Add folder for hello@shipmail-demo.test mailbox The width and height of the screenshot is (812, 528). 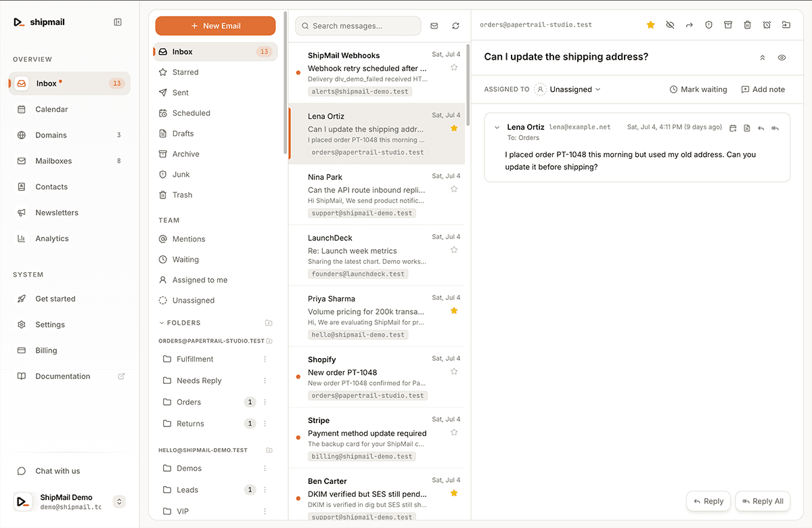(x=269, y=450)
